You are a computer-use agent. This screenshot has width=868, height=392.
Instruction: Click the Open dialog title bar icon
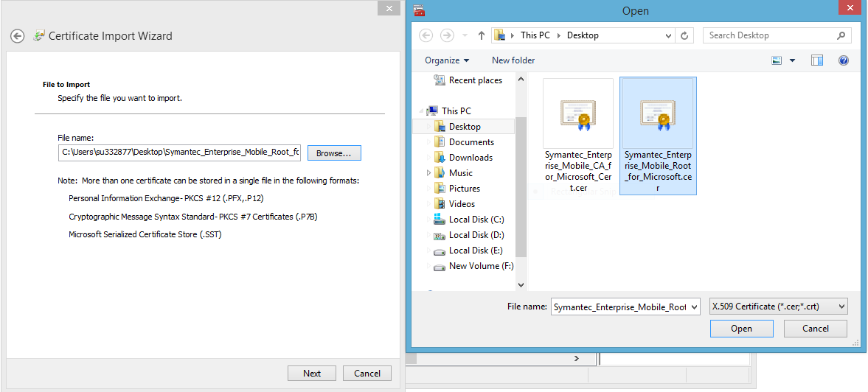click(x=419, y=10)
